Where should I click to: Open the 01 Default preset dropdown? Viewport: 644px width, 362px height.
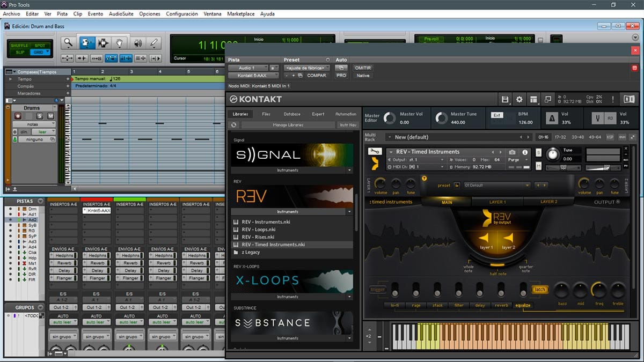coord(496,185)
